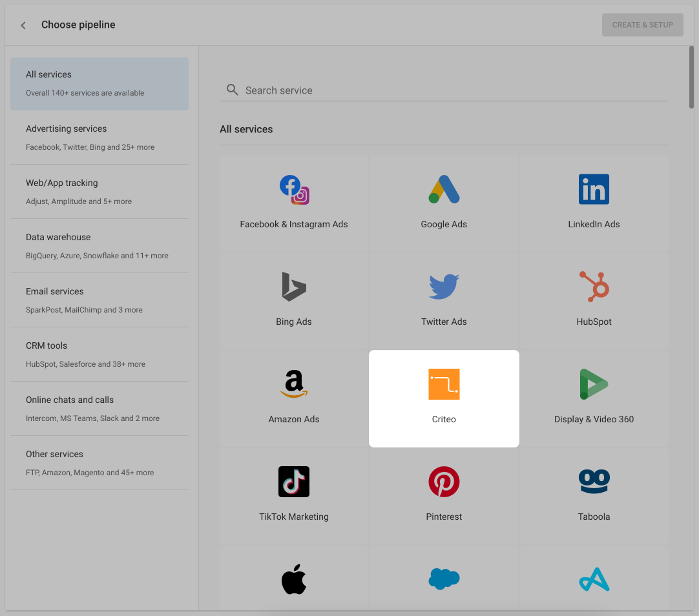This screenshot has width=699, height=616.
Task: Select the Google Ads icon
Action: [x=444, y=189]
